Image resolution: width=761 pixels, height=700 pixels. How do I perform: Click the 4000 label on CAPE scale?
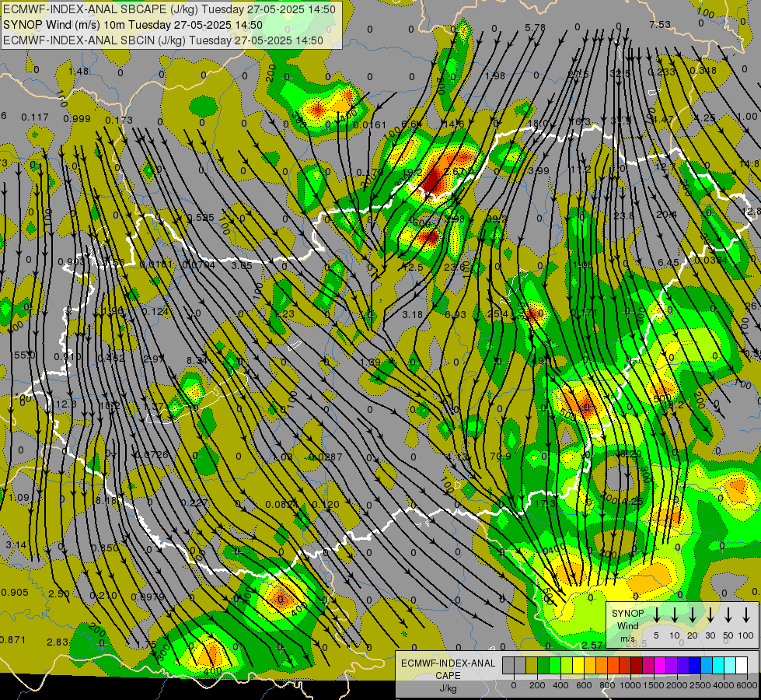point(724,685)
